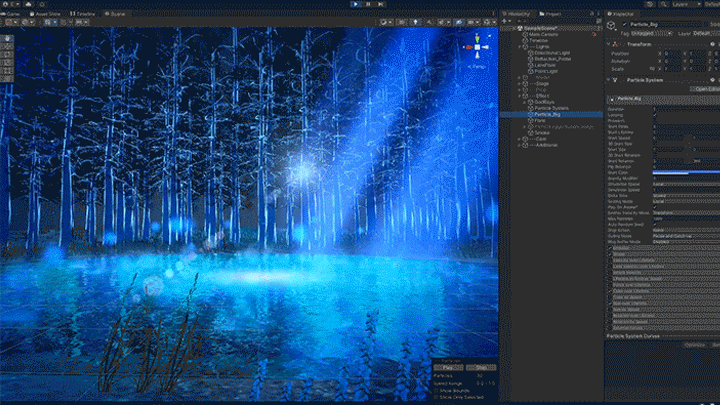This screenshot has height=405, width=720.
Task: Select the Scale tool in scene overlay
Action: click(x=7, y=62)
